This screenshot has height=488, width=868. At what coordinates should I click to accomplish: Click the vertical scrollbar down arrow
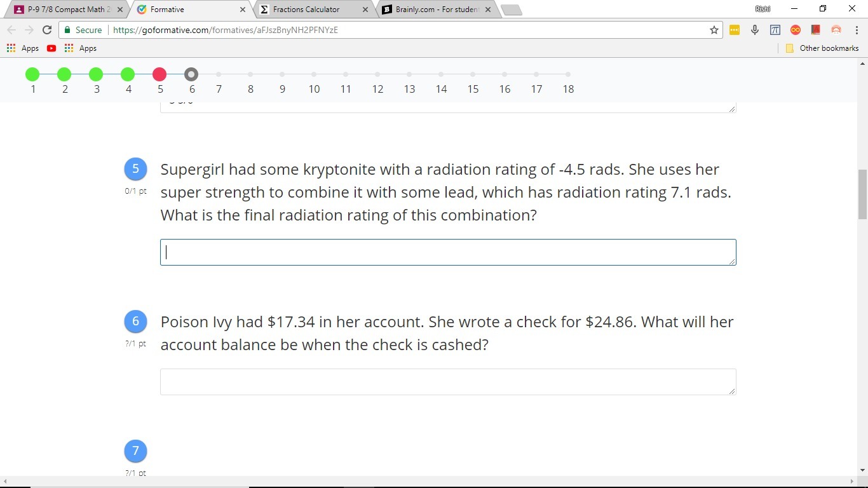(x=862, y=470)
